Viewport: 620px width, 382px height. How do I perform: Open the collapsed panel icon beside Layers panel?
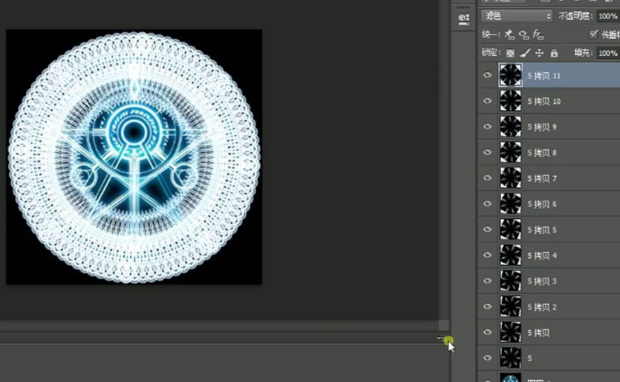point(463,19)
